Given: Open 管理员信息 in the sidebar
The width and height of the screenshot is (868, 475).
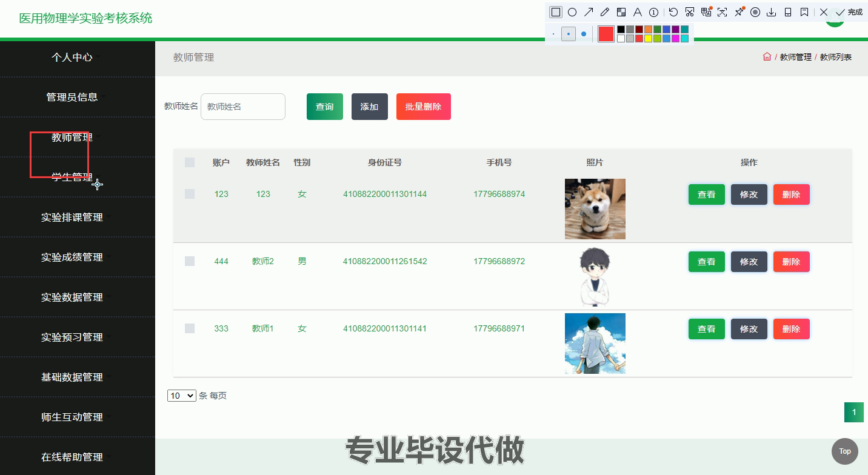Looking at the screenshot, I should (72, 97).
